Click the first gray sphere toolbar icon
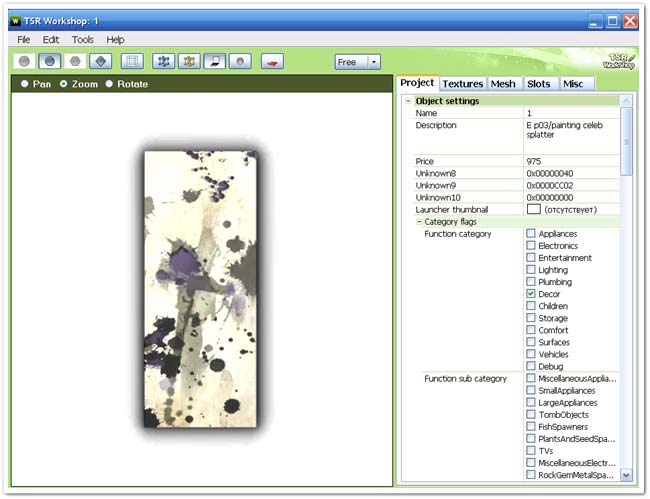650x499 pixels. tap(24, 61)
